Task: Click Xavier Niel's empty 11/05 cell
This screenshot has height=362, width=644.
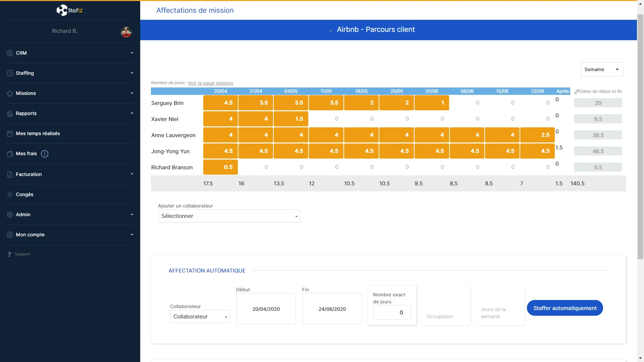Action: click(326, 119)
